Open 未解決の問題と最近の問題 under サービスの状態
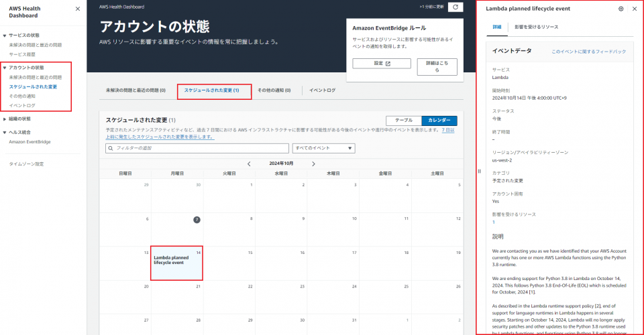Screen dimensions: 644x335 36,45
